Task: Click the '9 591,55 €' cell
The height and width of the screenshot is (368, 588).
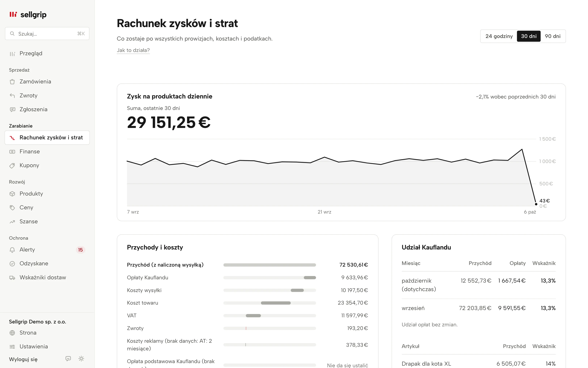Action: (512, 308)
